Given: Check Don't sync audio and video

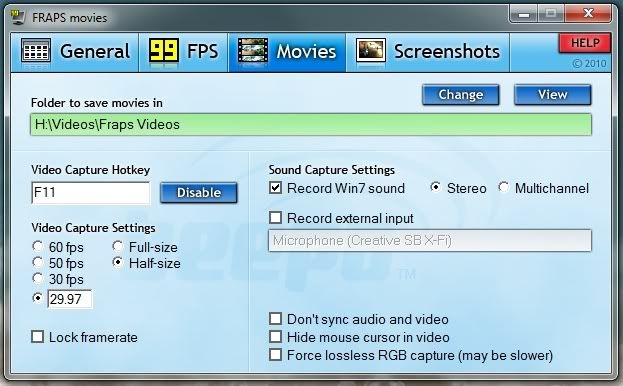Looking at the screenshot, I should [x=275, y=318].
